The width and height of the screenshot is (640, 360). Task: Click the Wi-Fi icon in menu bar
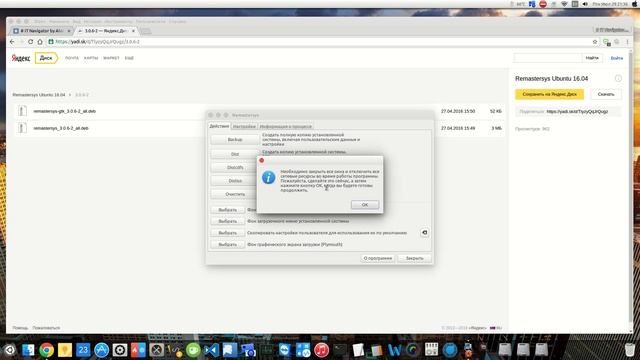click(564, 4)
